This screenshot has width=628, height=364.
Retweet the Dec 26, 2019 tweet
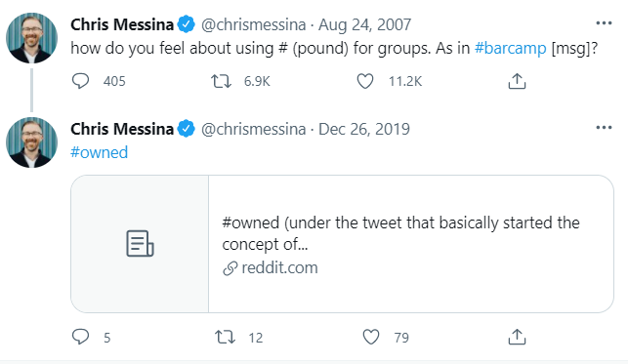[x=225, y=337]
